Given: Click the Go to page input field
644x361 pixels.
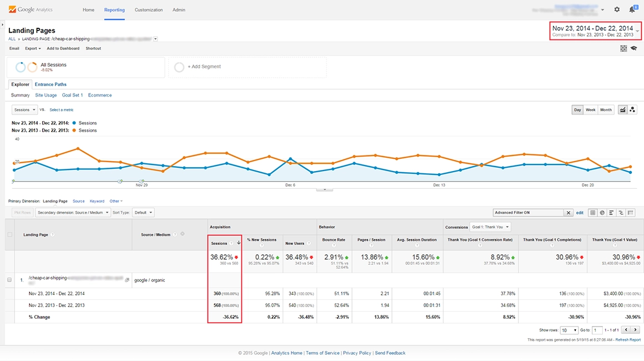Looking at the screenshot, I should coord(597,330).
